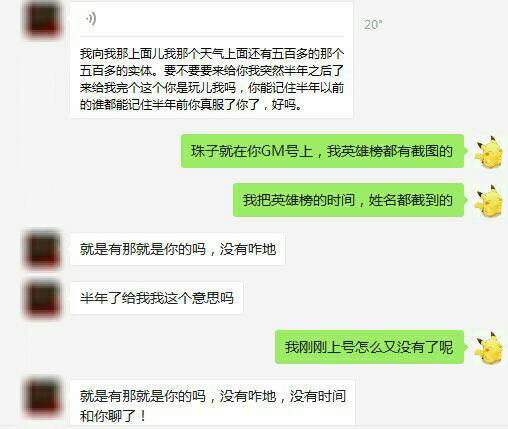Click the voice message transcription text
This screenshot has height=429, width=508.
click(212, 79)
